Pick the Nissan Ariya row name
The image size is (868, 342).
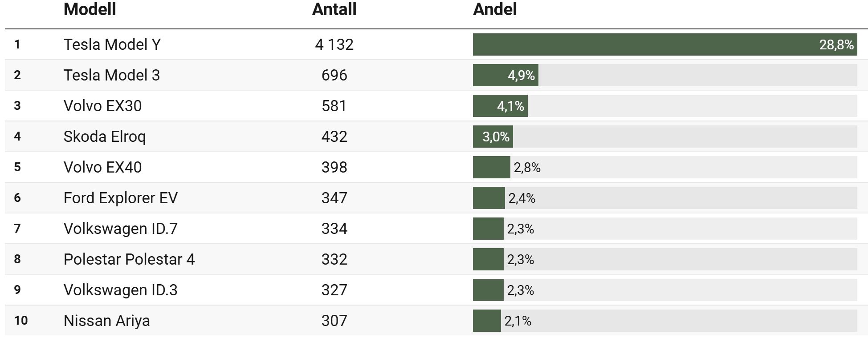click(106, 321)
